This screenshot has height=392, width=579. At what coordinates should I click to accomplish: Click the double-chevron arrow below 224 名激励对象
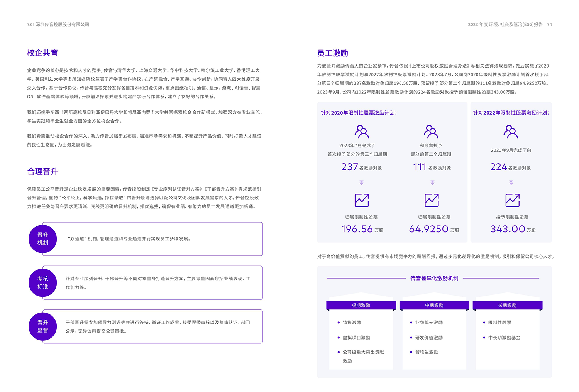click(x=511, y=182)
